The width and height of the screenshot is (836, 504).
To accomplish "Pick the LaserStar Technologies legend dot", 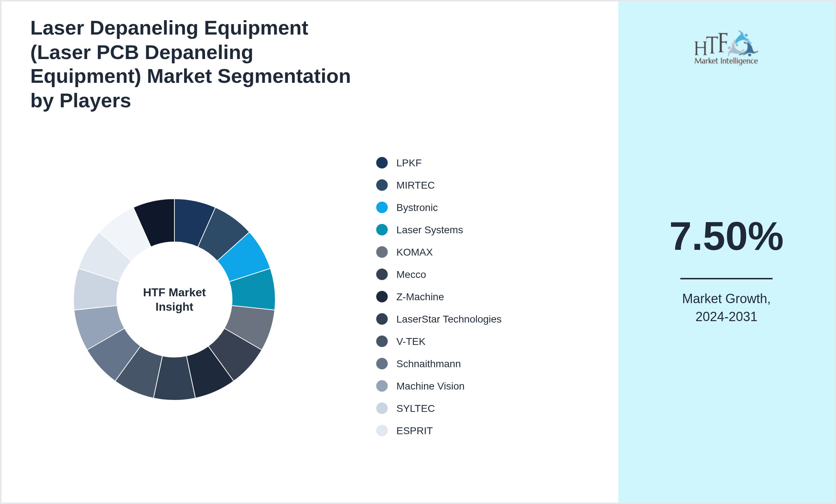I will (382, 319).
